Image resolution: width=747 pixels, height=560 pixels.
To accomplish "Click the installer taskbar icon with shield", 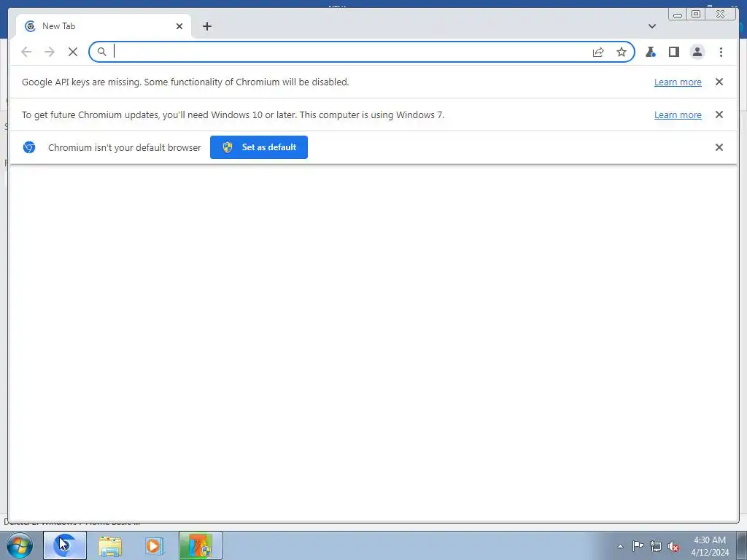I will 200,545.
